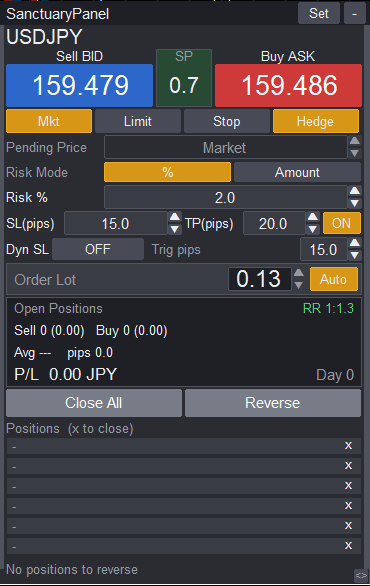The height and width of the screenshot is (586, 370).
Task: Minimize the SanctuaryPanel with the dash button
Action: (x=354, y=13)
